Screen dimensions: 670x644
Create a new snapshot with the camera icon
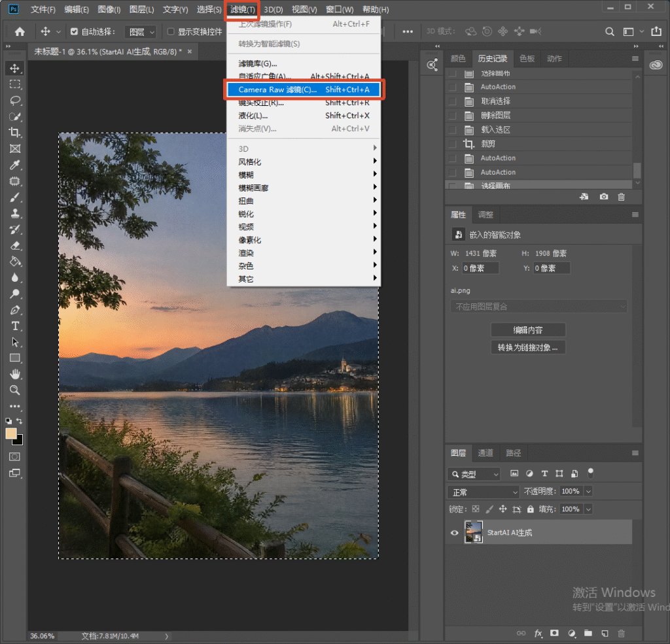tap(604, 197)
